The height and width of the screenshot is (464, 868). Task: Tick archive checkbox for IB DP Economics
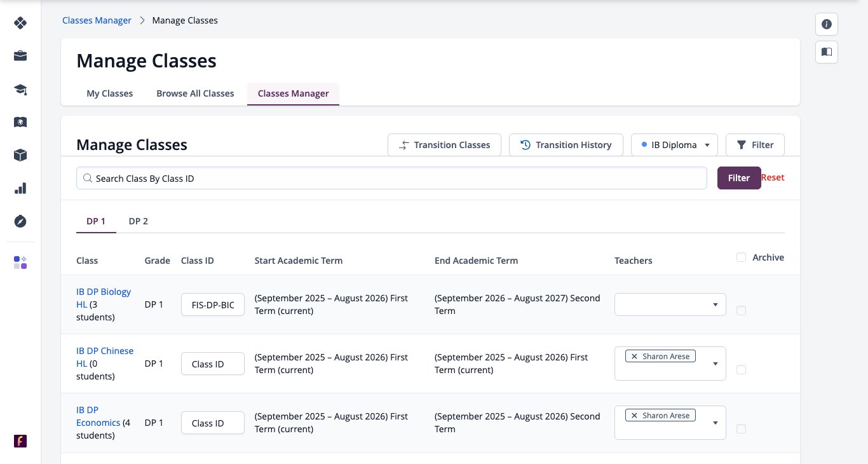741,428
